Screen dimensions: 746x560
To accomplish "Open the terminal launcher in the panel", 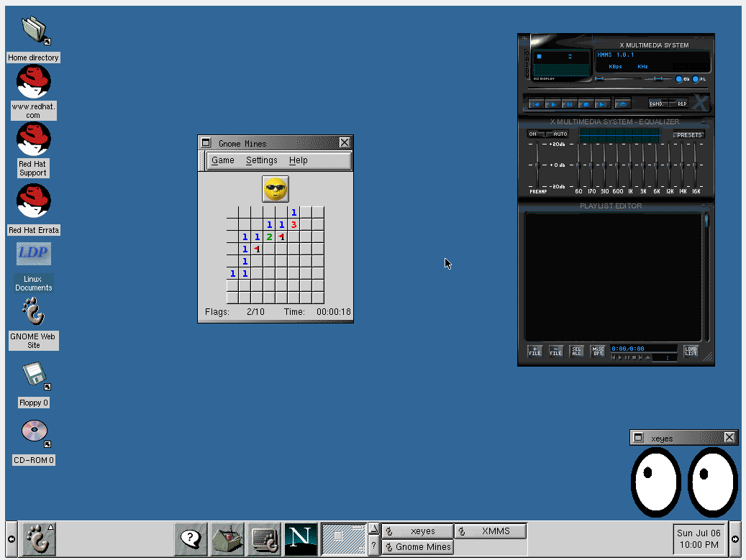I will (264, 538).
